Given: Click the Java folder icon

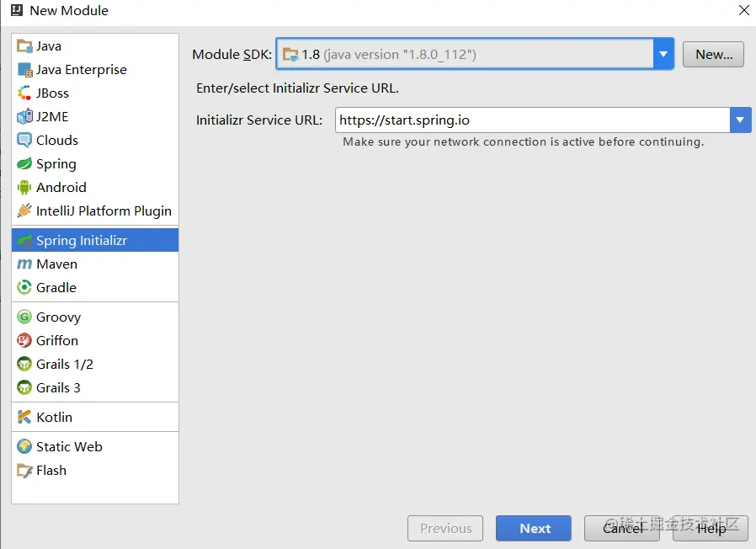Looking at the screenshot, I should 24,46.
